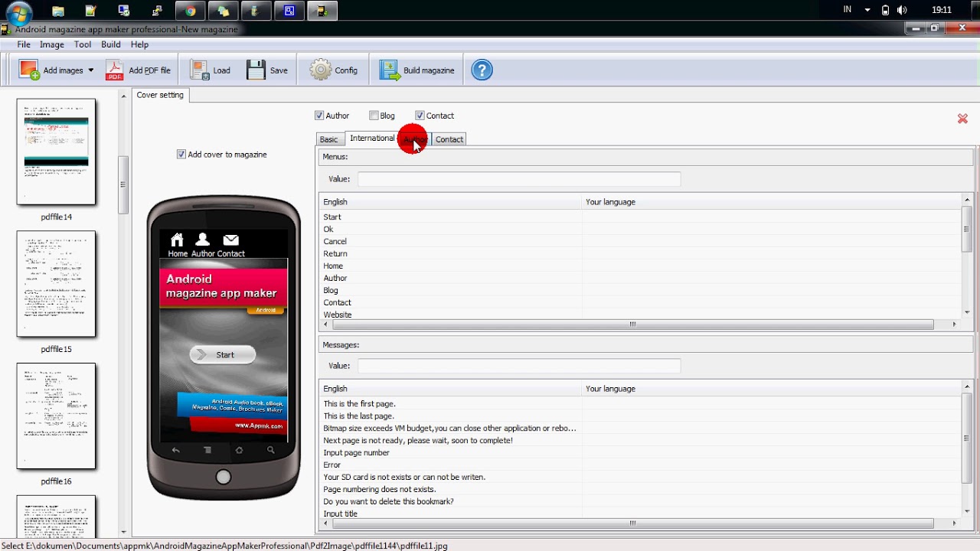This screenshot has height=551, width=980.
Task: Open Config with the gear icon
Action: pos(321,70)
